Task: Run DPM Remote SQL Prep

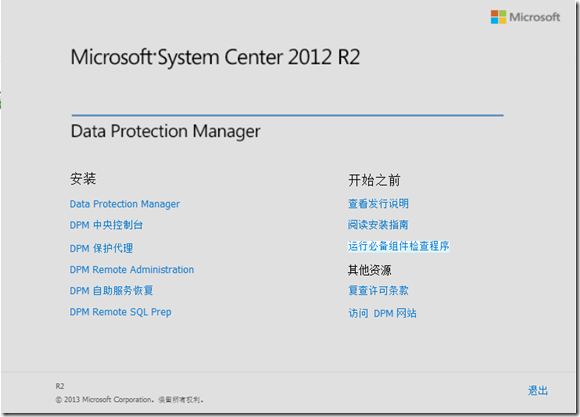Action: pyautogui.click(x=121, y=312)
